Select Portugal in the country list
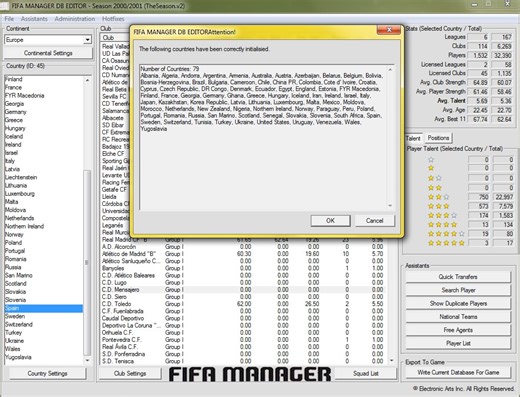 (43, 251)
